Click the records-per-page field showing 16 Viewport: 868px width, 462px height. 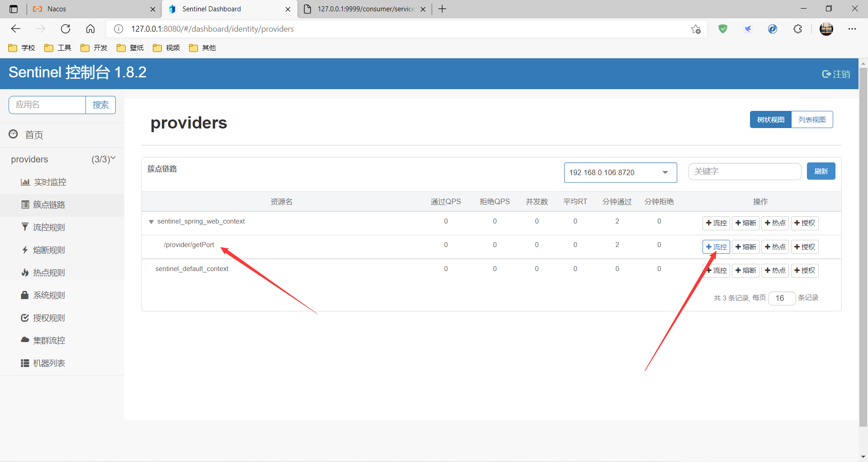tap(782, 298)
